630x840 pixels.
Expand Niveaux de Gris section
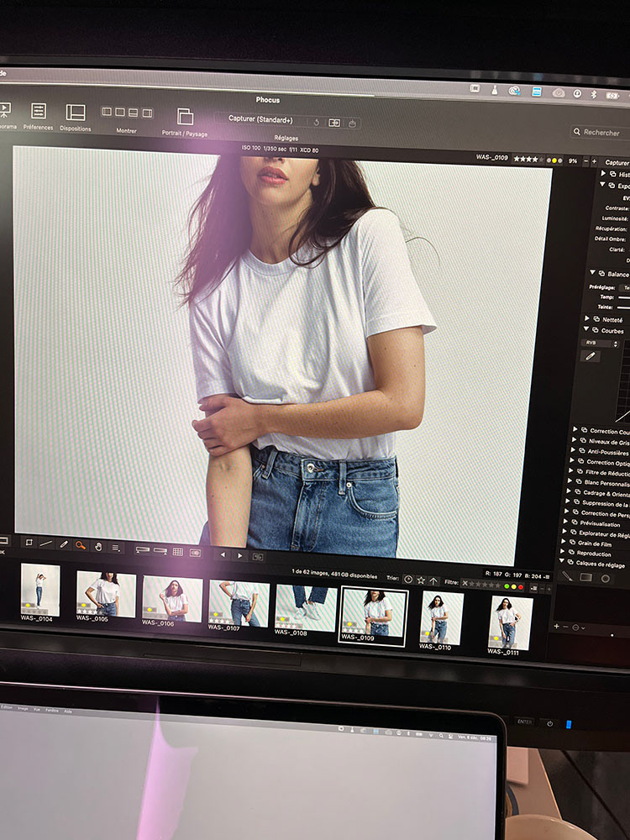point(575,440)
